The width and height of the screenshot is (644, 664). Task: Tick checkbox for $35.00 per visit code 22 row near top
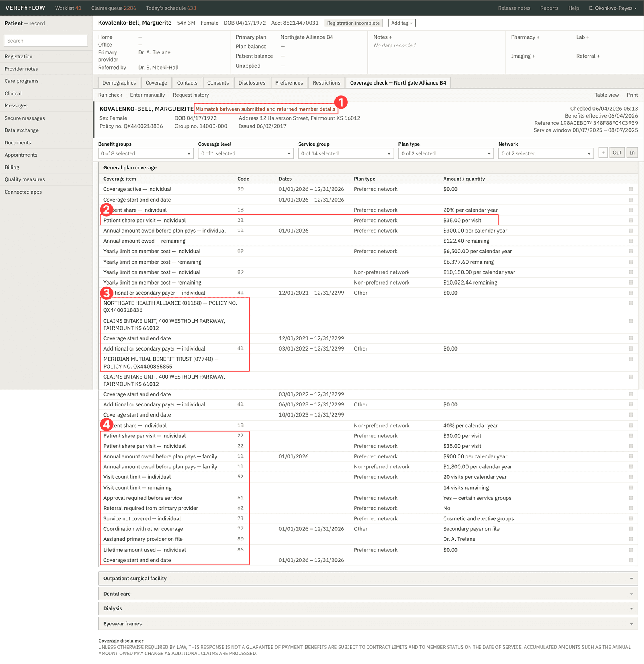pyautogui.click(x=631, y=221)
